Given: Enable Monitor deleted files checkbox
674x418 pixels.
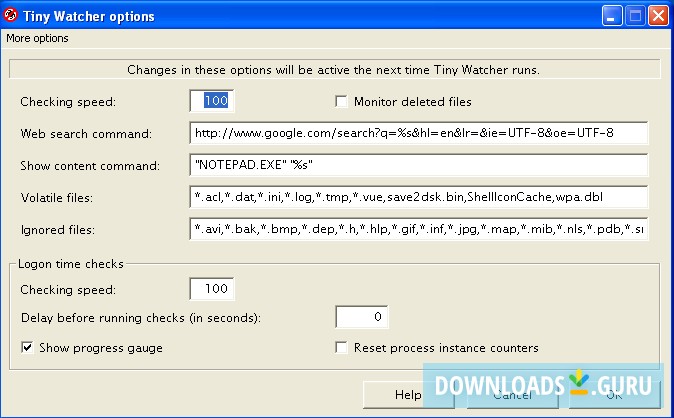Looking at the screenshot, I should (x=341, y=101).
